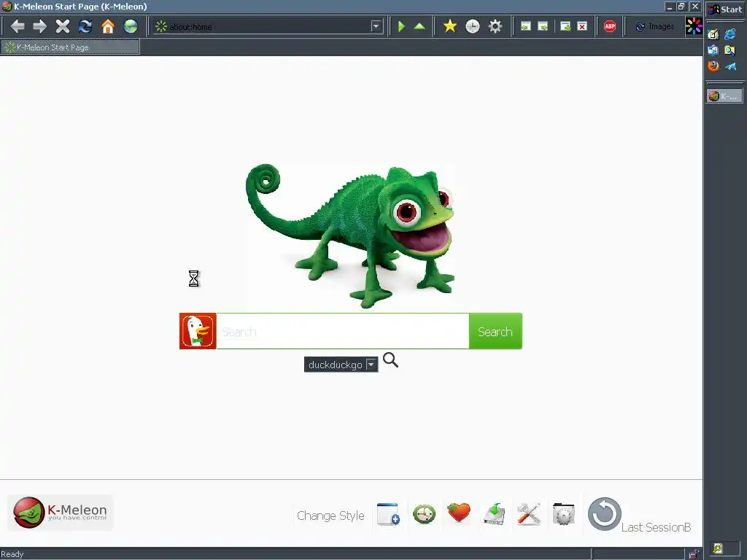
Task: Toggle the ABP Adblock Plus icon
Action: [610, 26]
